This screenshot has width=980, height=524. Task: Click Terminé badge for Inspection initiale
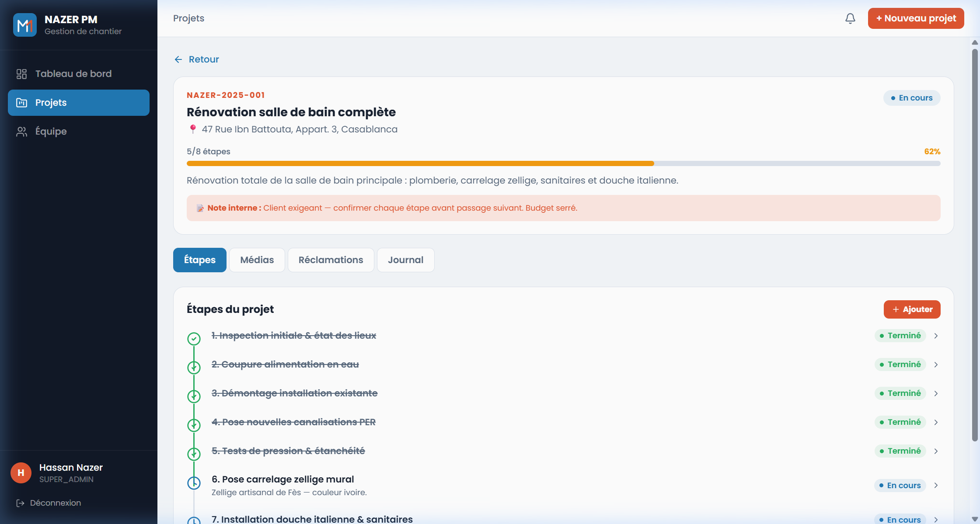(x=900, y=336)
